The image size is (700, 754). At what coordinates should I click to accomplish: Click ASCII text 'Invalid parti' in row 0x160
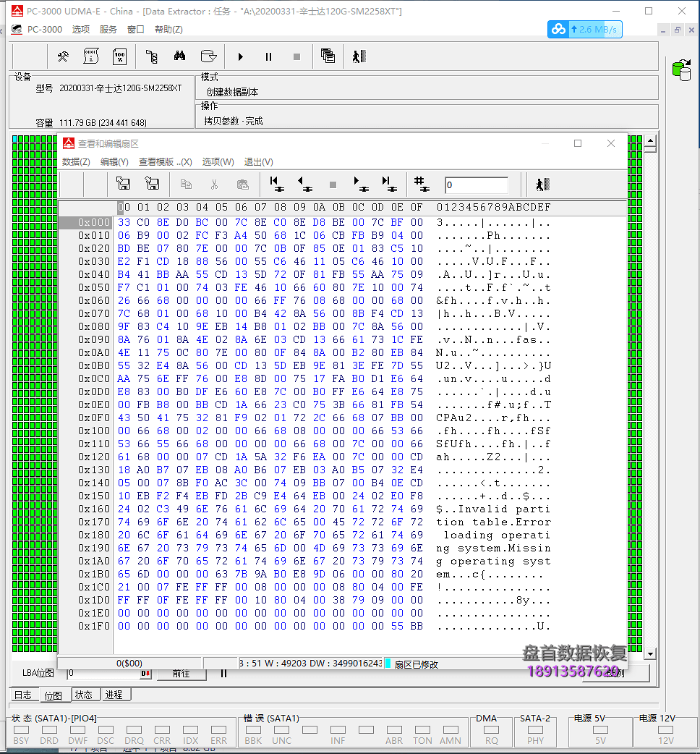click(504, 509)
